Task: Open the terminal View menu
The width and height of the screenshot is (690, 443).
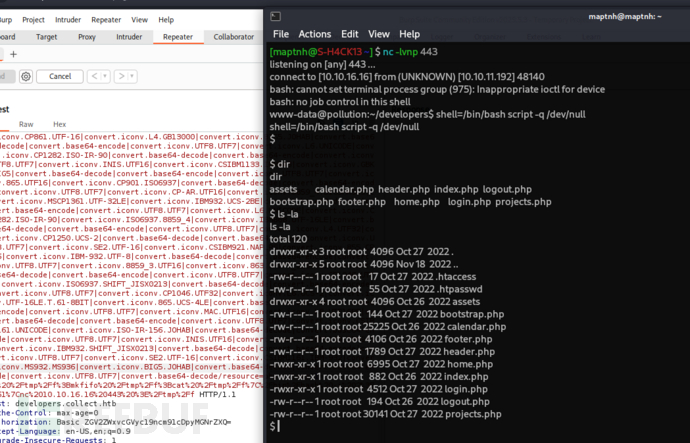Action: (x=379, y=34)
